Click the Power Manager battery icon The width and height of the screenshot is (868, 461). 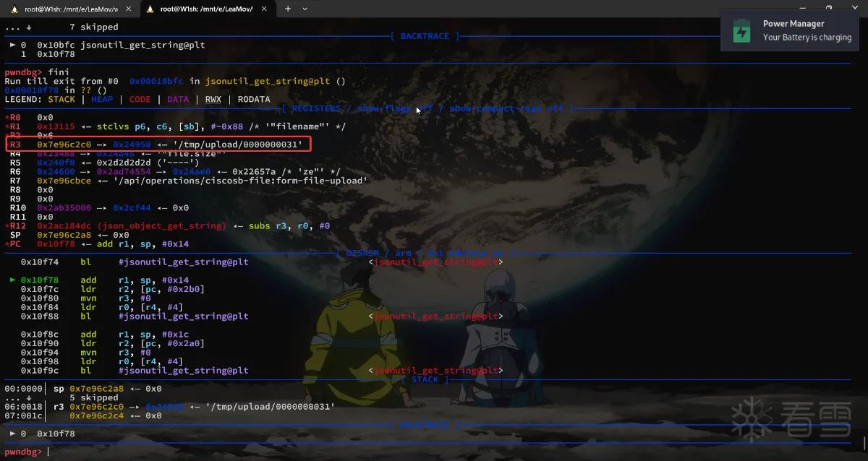[x=742, y=31]
